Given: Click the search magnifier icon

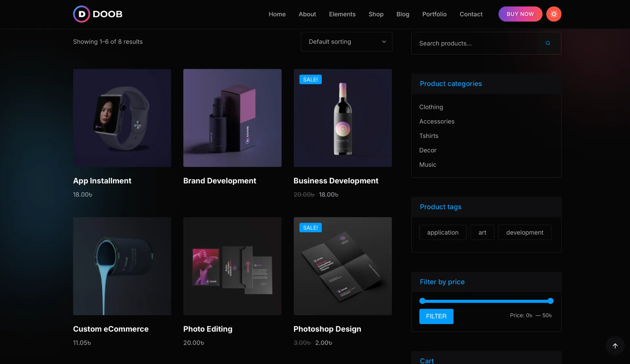Looking at the screenshot, I should [x=548, y=43].
